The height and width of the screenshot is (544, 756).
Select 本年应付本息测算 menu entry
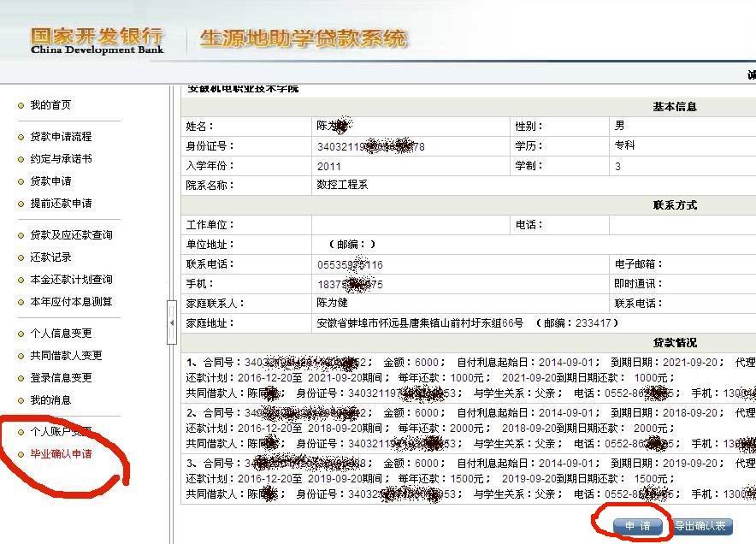(71, 302)
